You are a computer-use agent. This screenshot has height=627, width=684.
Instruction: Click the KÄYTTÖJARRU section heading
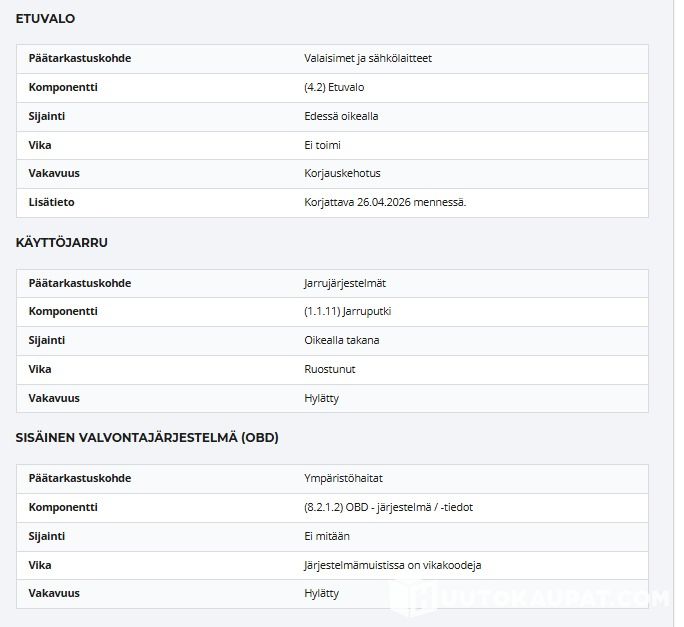point(62,242)
